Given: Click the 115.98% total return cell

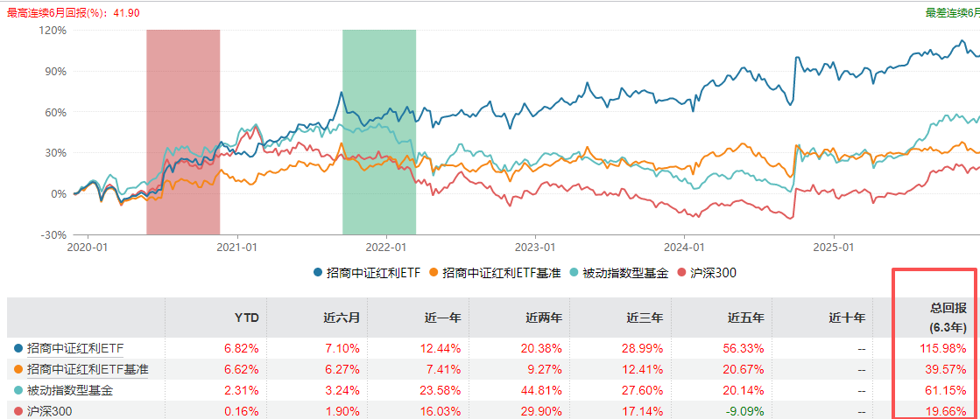Looking at the screenshot, I should (x=940, y=349).
